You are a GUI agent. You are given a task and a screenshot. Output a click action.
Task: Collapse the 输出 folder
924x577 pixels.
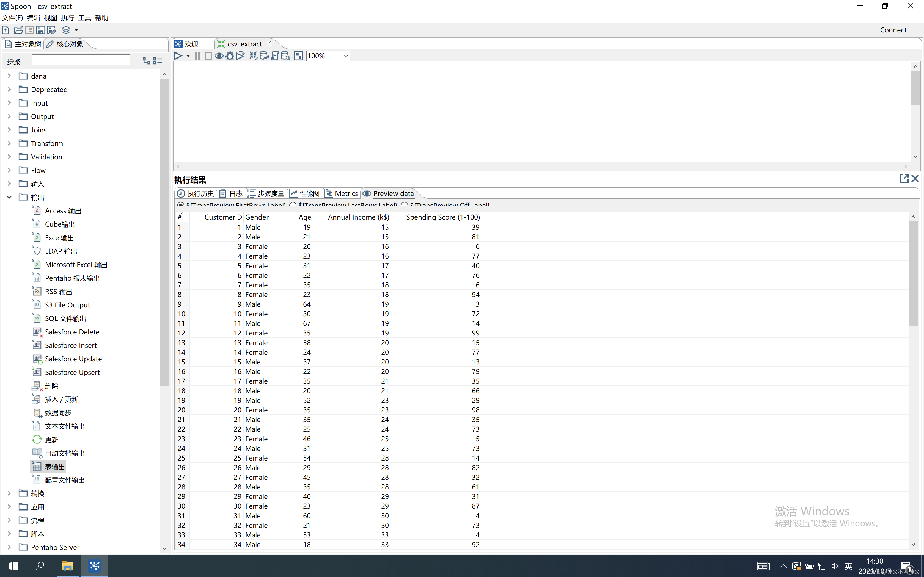pyautogui.click(x=9, y=197)
